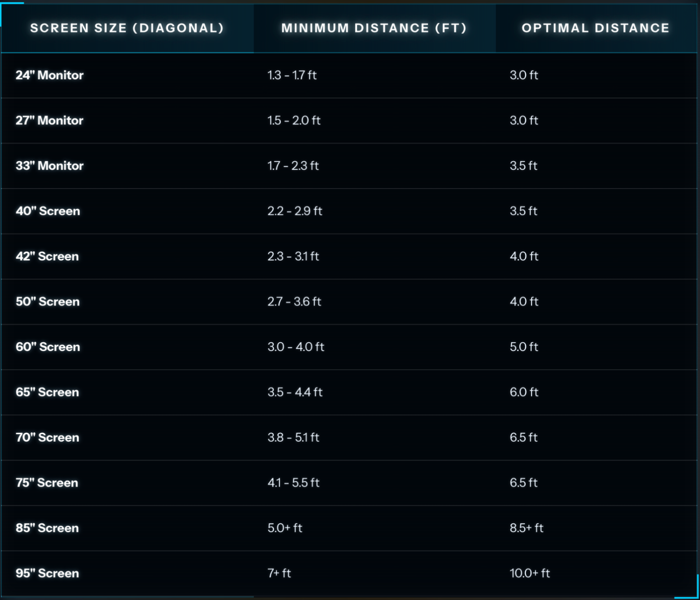Select the 95" Screen row label
Screen dimensions: 700x600
(47, 573)
